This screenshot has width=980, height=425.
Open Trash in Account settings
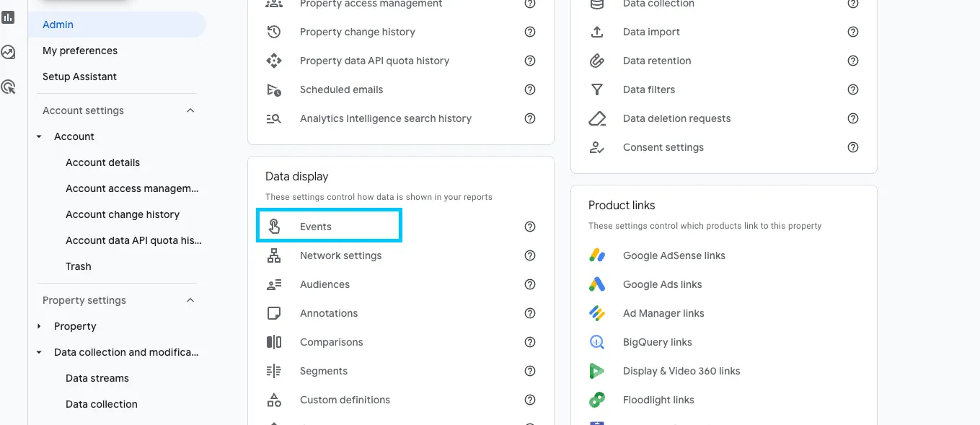click(79, 266)
